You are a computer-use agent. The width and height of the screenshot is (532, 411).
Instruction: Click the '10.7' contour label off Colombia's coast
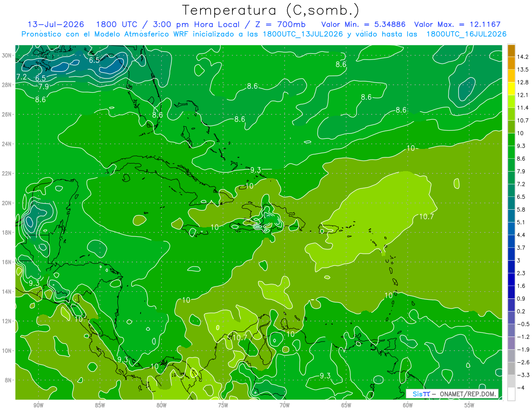coord(240,337)
